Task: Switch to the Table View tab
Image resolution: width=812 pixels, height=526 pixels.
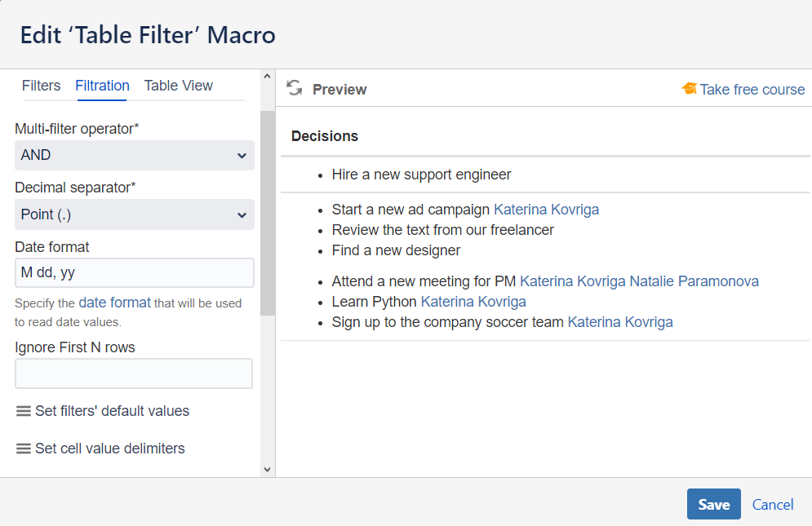Action: 178,86
